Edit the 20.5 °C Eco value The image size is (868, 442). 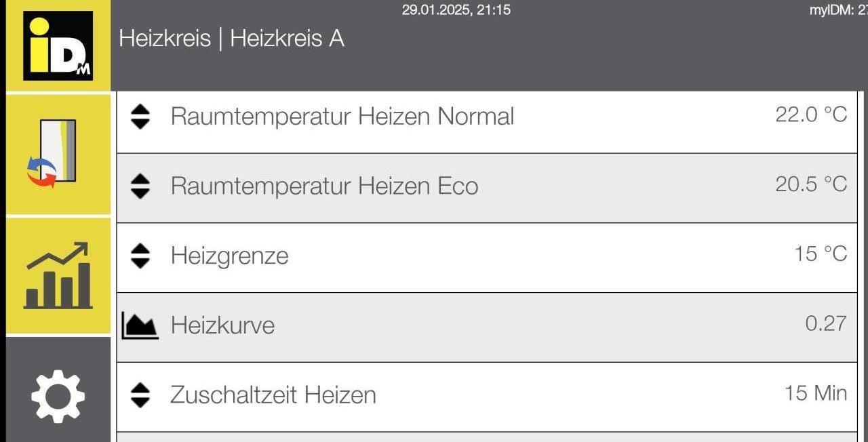tap(811, 184)
